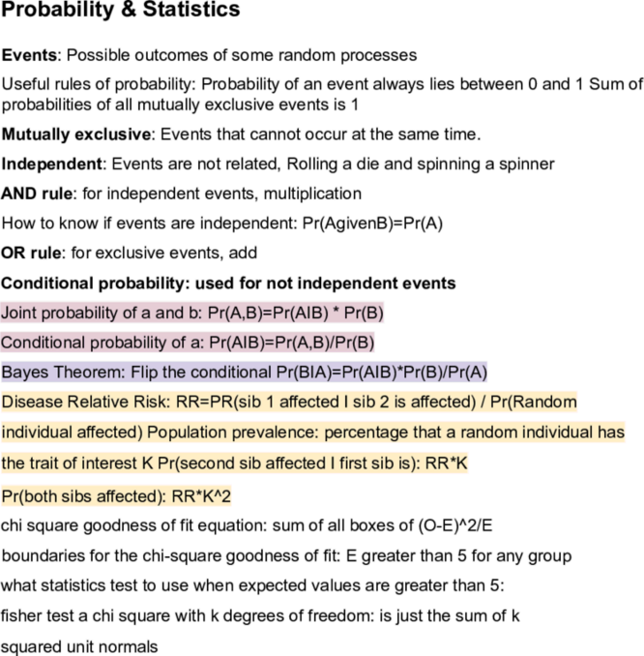The width and height of the screenshot is (644, 656).
Task: Click the Conditional probability bold line
Action: pos(228,283)
